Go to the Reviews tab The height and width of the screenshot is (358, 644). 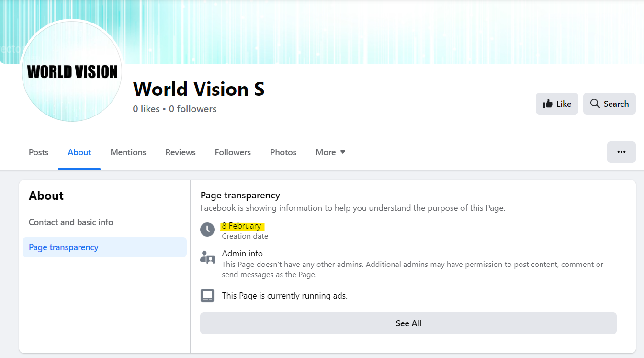pos(181,152)
